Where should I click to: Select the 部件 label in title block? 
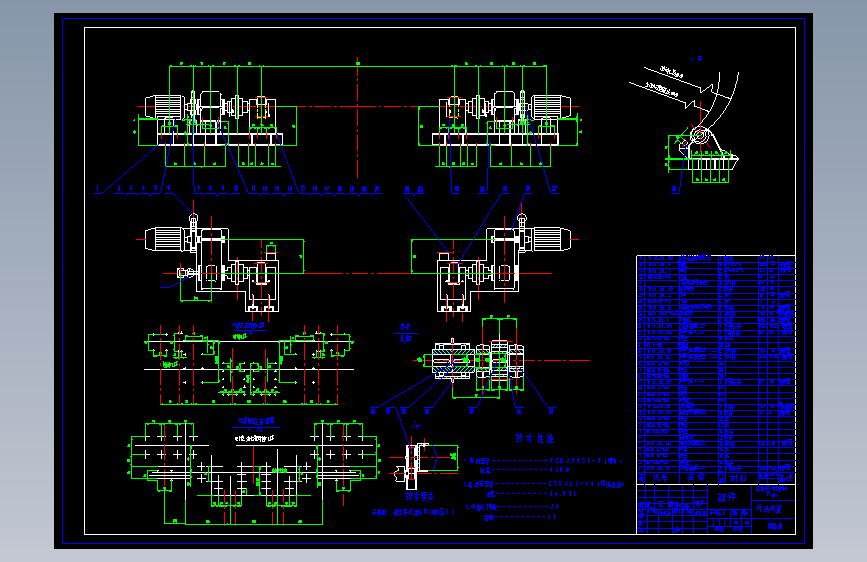[727, 497]
